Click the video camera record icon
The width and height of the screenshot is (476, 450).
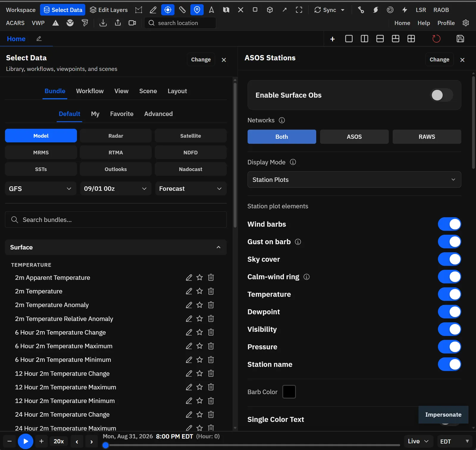(x=132, y=23)
